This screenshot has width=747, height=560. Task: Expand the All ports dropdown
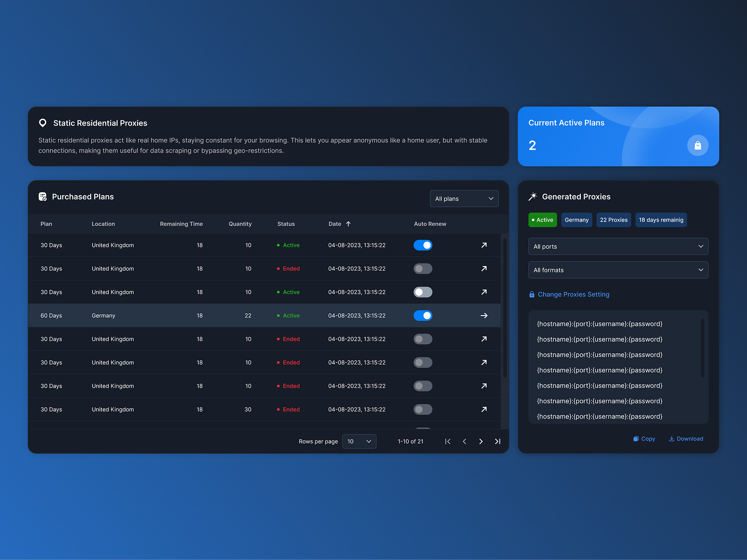click(x=618, y=246)
